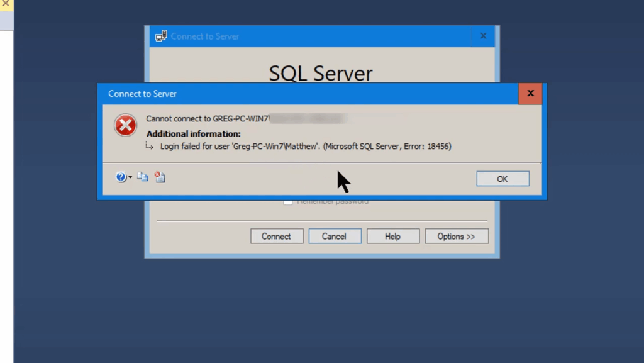Close the background Connect to Server window

tap(483, 36)
